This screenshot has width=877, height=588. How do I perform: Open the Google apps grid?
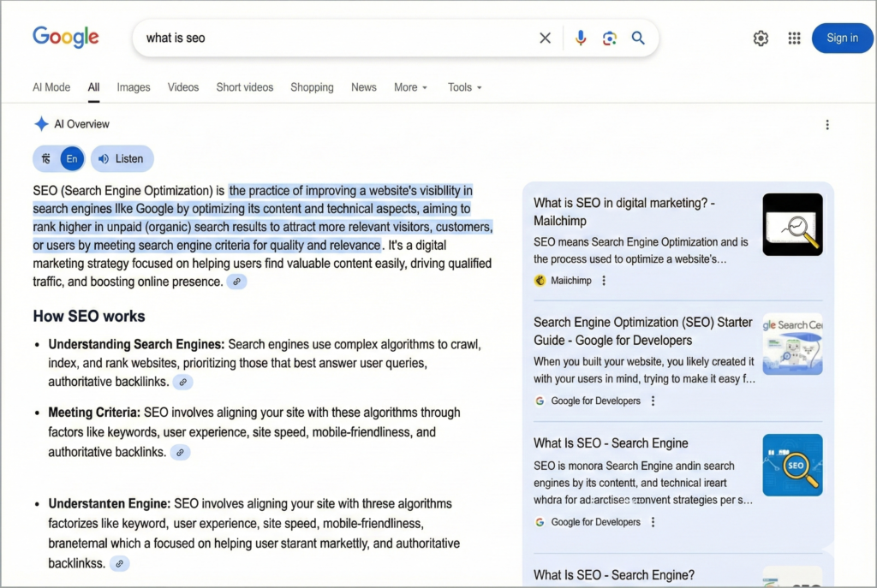pyautogui.click(x=794, y=38)
